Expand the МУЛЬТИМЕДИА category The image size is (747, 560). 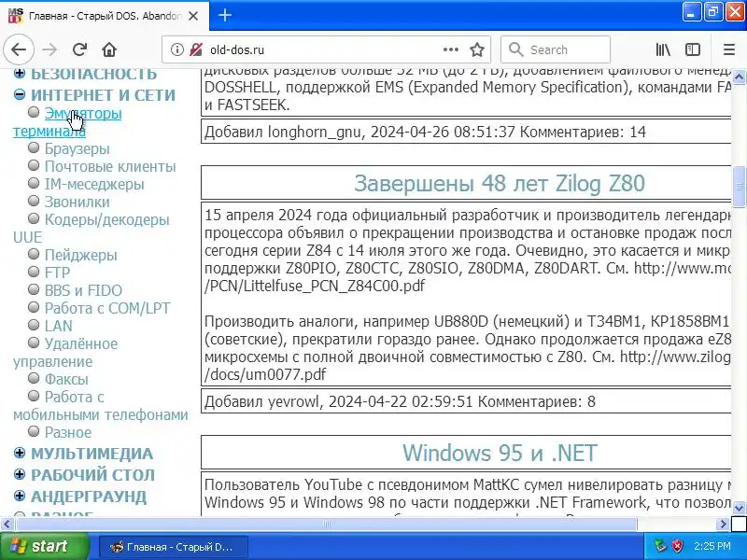point(20,453)
